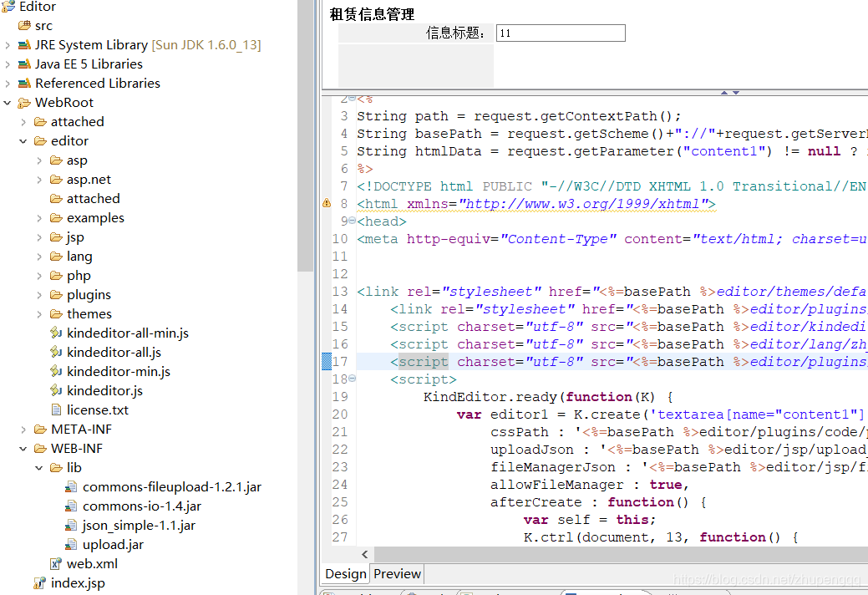Click the kindeditor-all.js file icon

click(x=56, y=352)
